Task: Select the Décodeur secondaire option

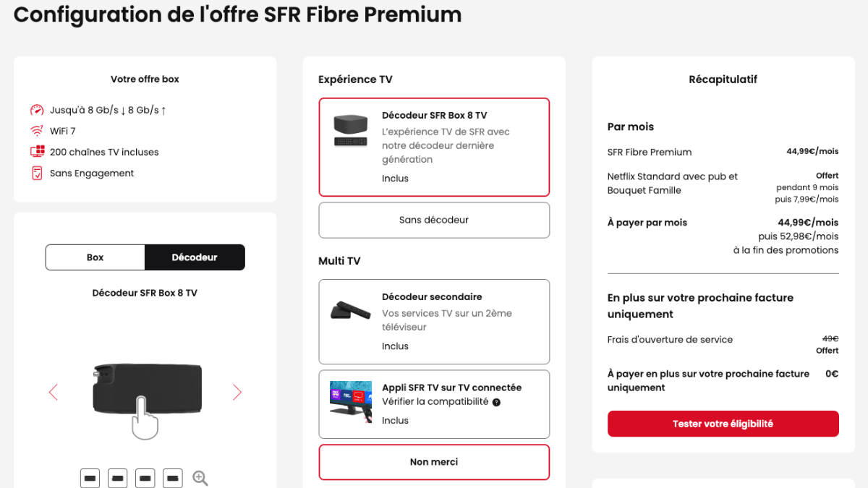Action: pos(434,321)
